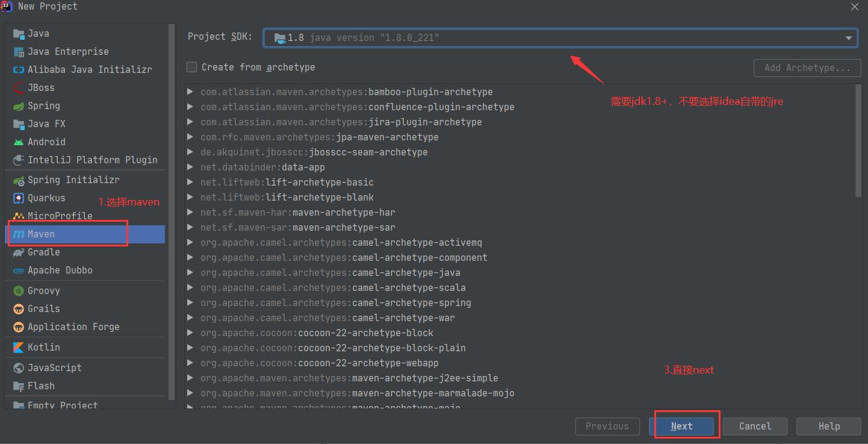Click the SDK folder icon in combo box
The height and width of the screenshot is (444, 868).
pos(280,38)
